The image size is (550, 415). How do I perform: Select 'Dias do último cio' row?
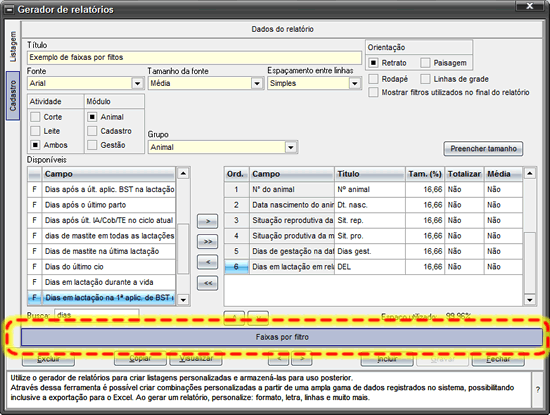coord(102,267)
